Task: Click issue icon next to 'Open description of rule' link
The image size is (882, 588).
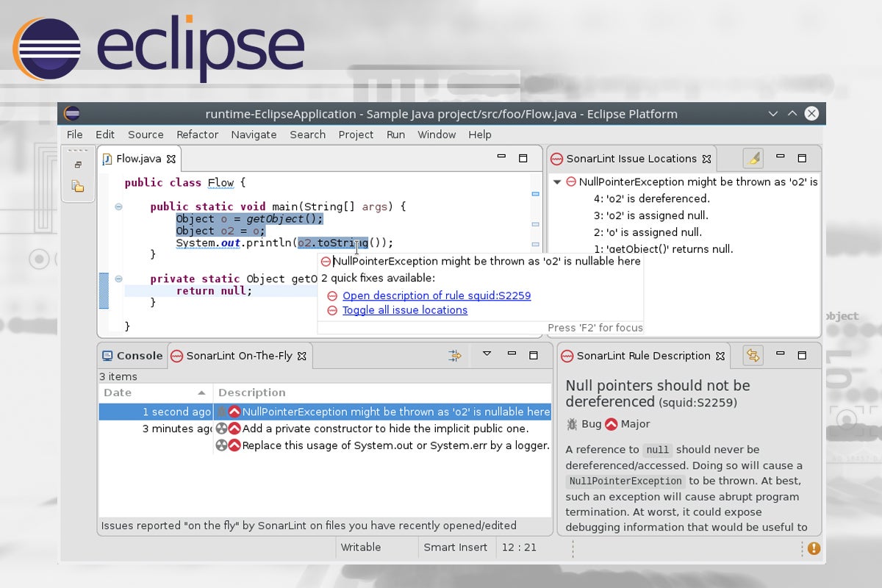Action: coord(332,295)
